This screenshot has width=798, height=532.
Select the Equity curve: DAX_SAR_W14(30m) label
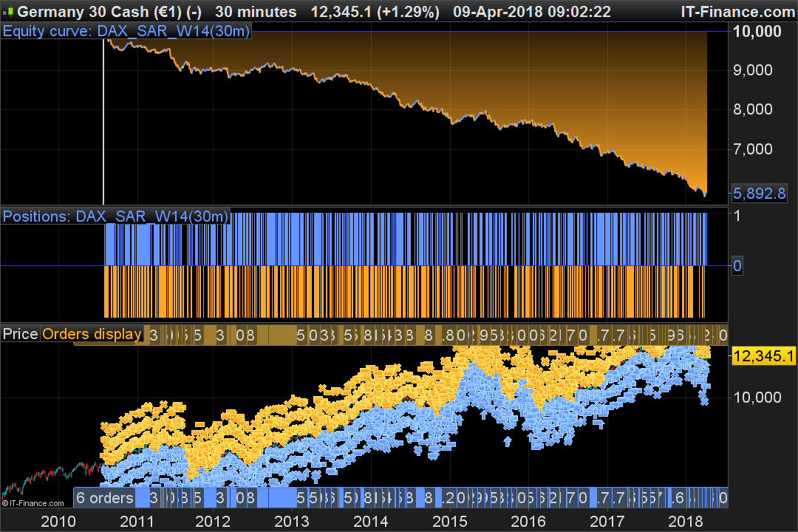(126, 31)
